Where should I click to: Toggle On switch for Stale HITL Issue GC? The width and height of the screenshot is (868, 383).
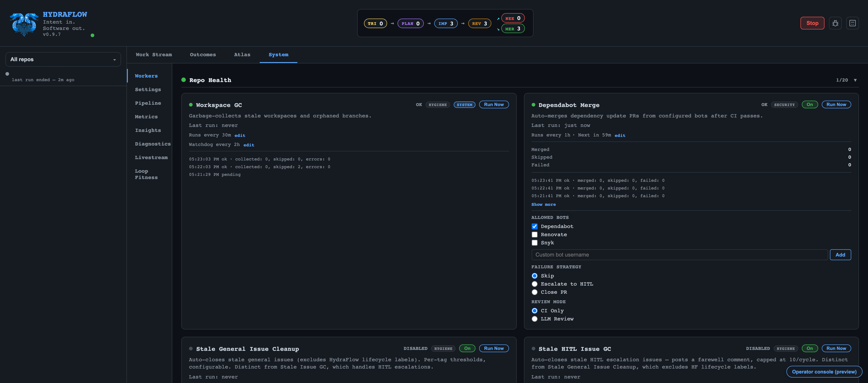810,348
